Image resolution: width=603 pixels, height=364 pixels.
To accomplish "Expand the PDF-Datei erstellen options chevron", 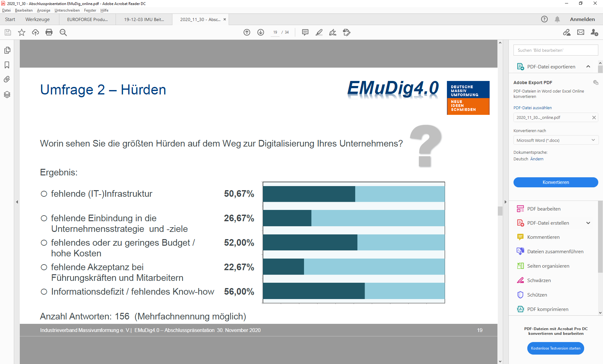I will (588, 223).
